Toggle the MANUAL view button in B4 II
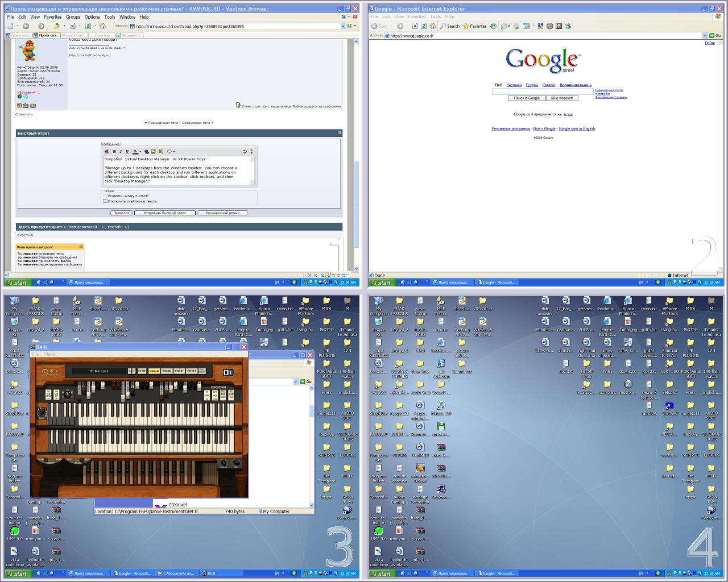Image resolution: width=728 pixels, height=582 pixels. coord(155,371)
